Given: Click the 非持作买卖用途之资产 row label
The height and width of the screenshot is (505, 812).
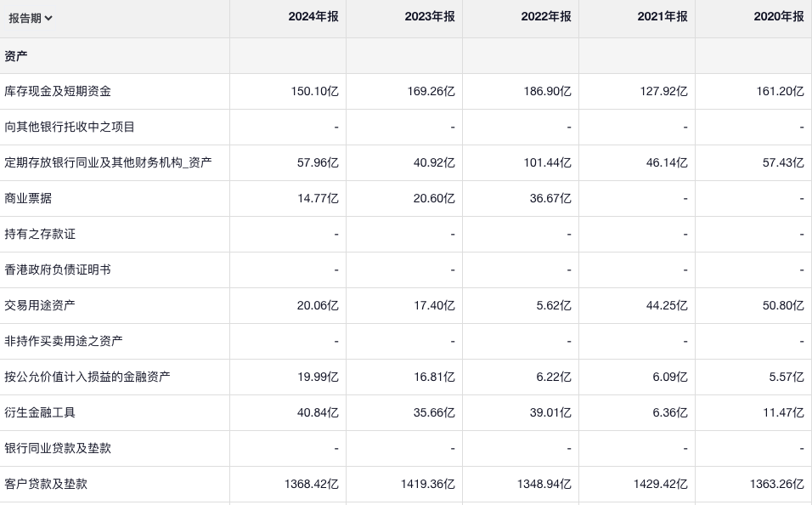Looking at the screenshot, I should point(64,341).
